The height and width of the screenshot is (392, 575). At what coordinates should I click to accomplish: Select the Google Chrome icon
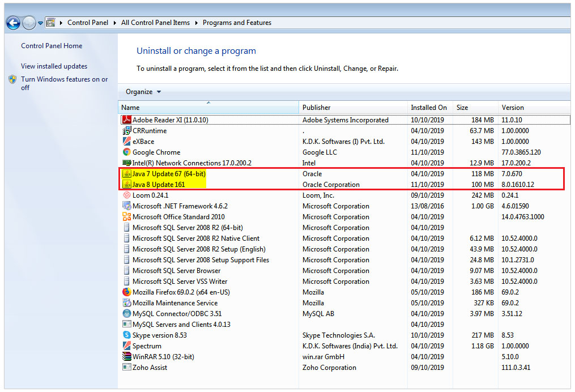(x=126, y=152)
